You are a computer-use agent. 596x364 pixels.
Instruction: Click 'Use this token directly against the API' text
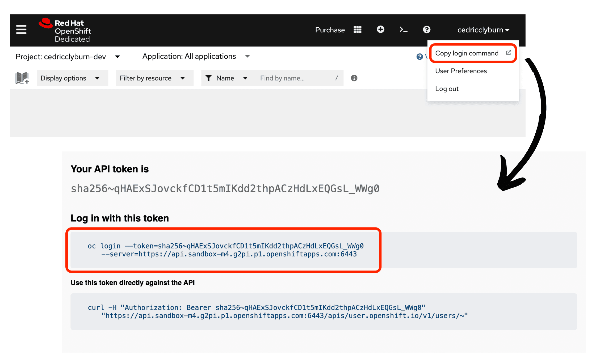pyautogui.click(x=133, y=283)
